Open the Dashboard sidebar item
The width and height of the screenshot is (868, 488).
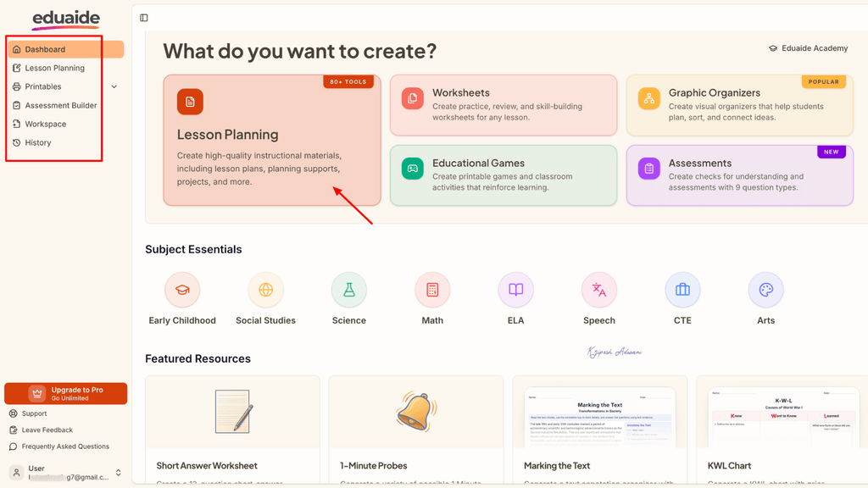(x=66, y=49)
